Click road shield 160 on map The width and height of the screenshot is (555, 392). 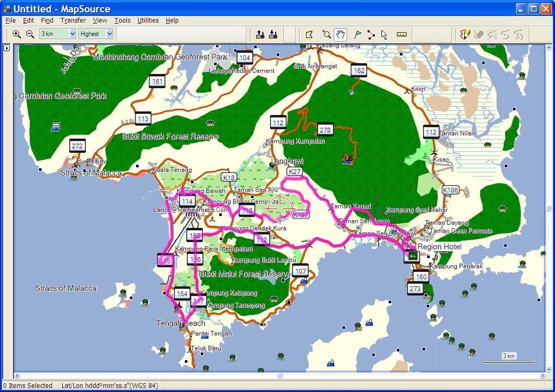[421, 277]
